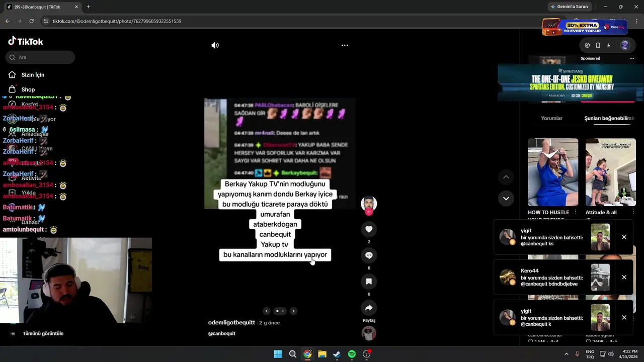Open the post's three-dot options menu
This screenshot has width=644, height=362.
point(345,45)
